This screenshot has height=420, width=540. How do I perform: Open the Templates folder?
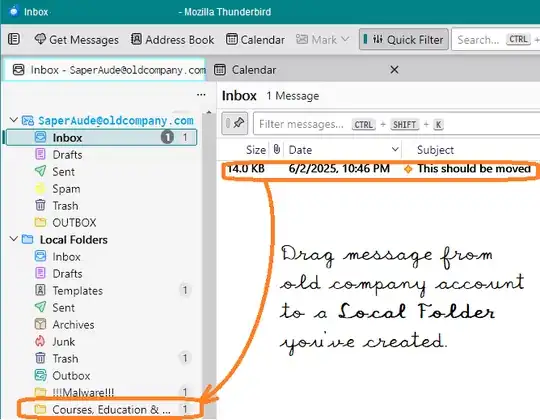click(x=102, y=291)
